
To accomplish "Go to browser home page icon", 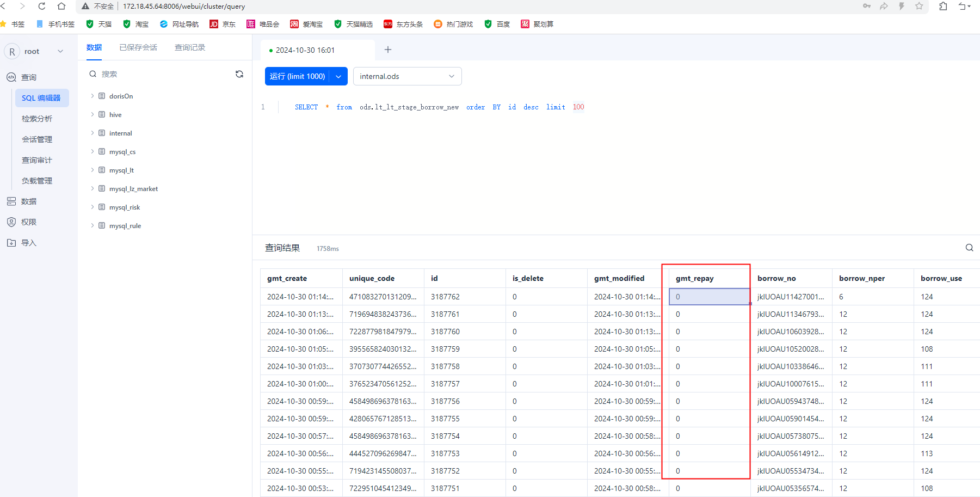I will pyautogui.click(x=61, y=6).
